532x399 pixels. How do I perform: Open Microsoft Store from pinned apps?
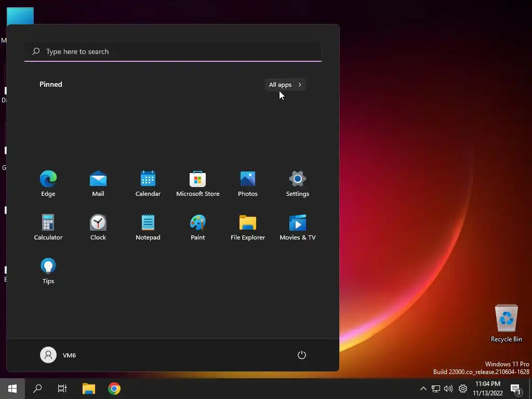tap(198, 183)
